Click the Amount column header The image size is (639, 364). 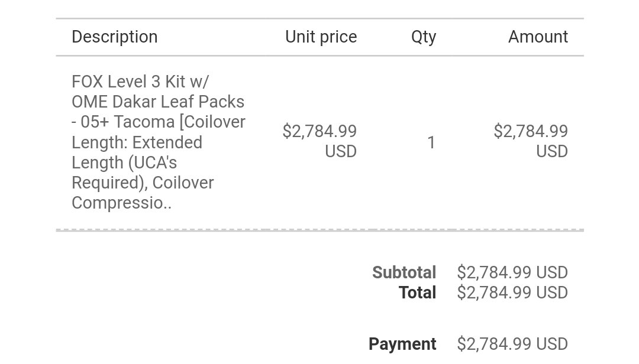point(538,37)
